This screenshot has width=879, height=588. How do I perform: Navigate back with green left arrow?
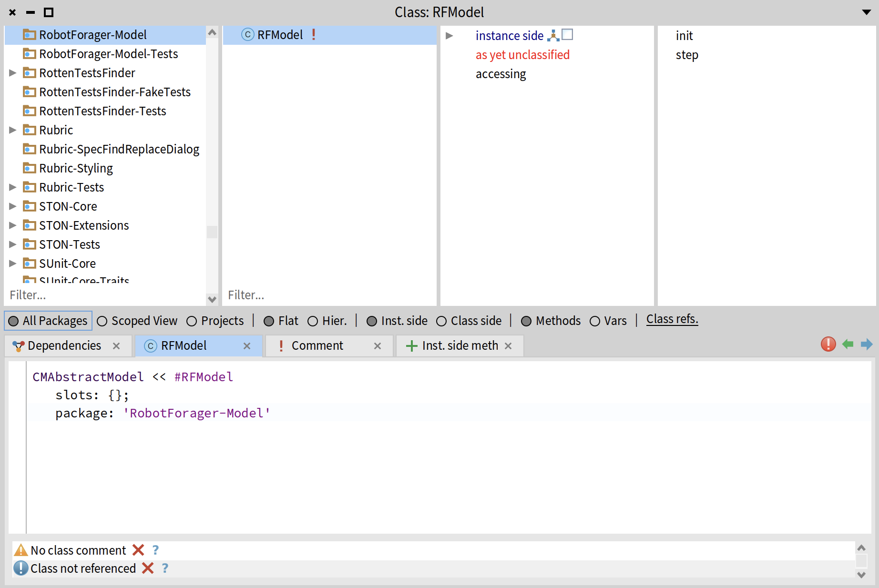pos(848,344)
